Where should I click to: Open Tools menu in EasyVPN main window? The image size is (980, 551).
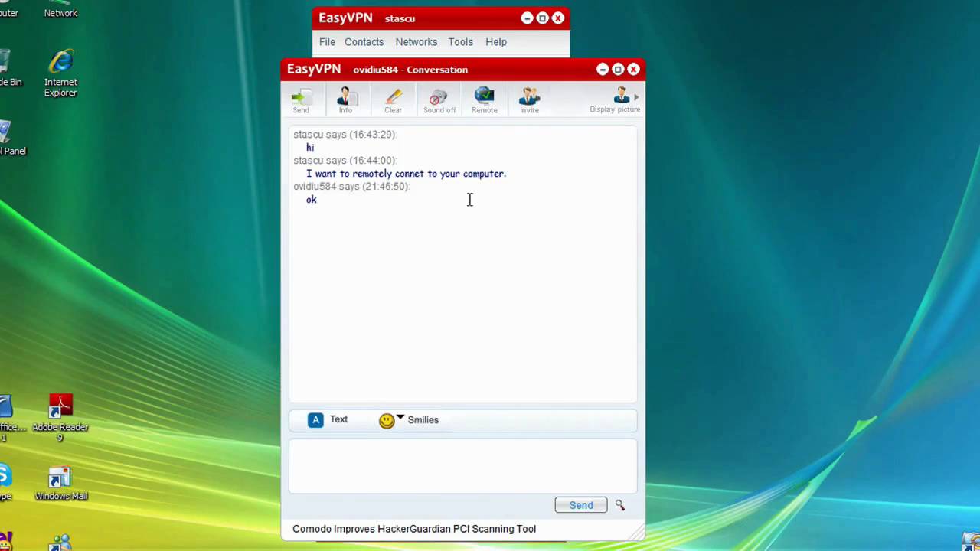[x=460, y=42]
